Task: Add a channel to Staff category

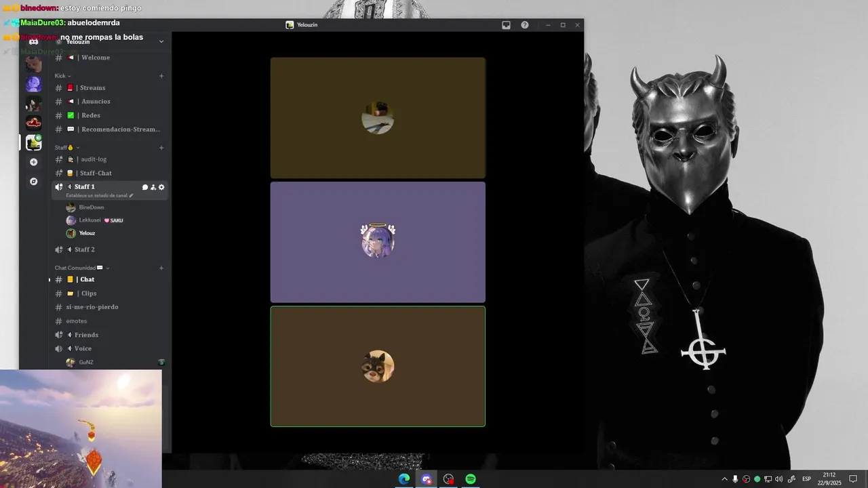Action: (161, 148)
